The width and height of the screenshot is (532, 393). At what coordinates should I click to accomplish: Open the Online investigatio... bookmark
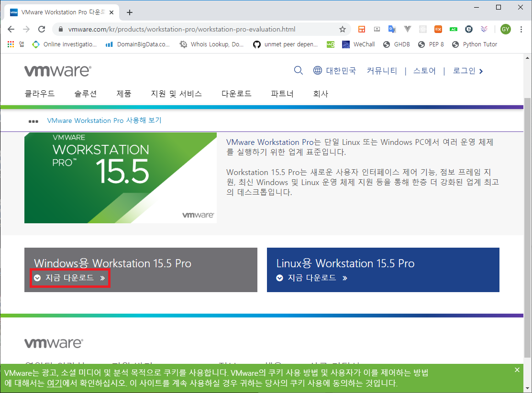click(x=65, y=44)
